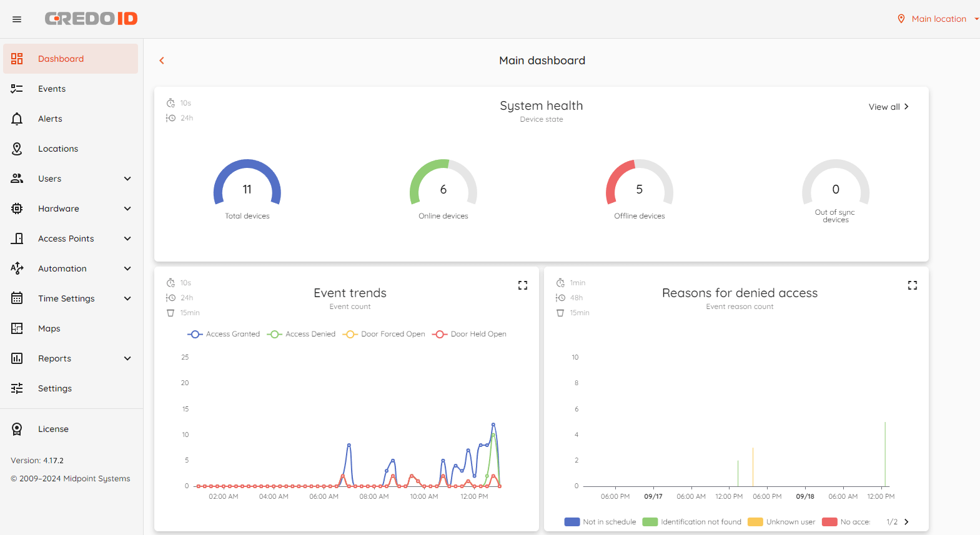
Task: Click the License badge icon
Action: 17,429
